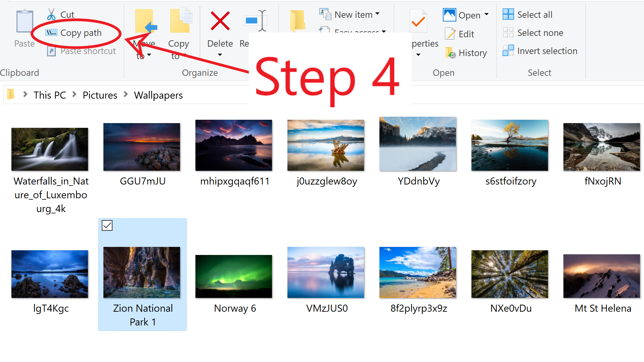Click the NXe0vDu file name
The width and height of the screenshot is (644, 362).
pos(511,308)
